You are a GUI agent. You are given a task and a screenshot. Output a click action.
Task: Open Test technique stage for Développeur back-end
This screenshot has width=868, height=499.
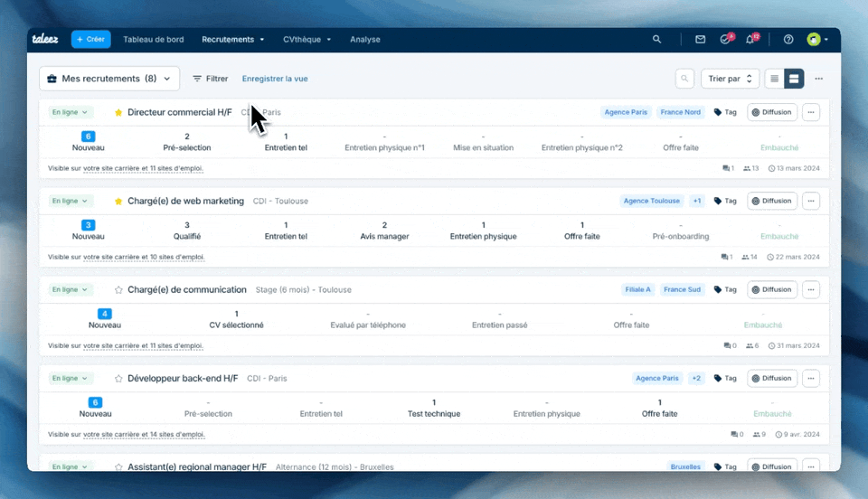click(x=433, y=408)
